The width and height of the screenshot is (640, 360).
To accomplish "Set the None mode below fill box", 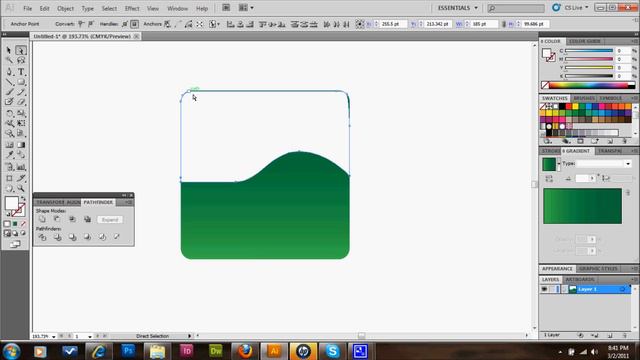I will (23, 224).
